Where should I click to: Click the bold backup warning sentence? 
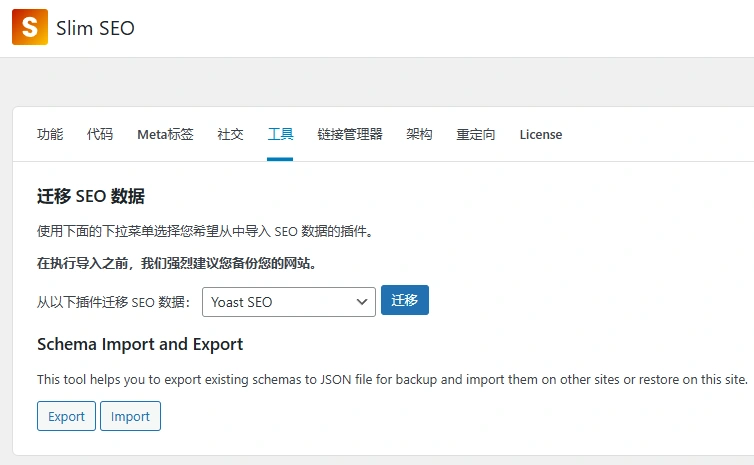coord(177,263)
